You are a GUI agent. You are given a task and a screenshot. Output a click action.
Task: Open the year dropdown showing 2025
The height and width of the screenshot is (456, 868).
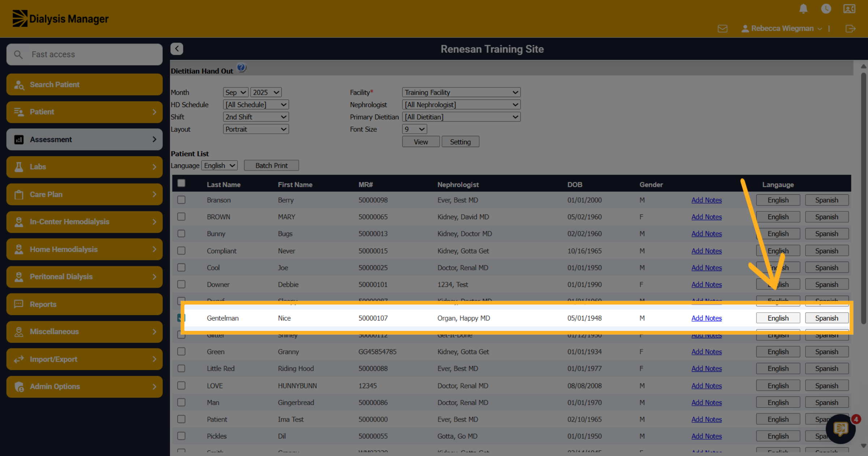266,93
